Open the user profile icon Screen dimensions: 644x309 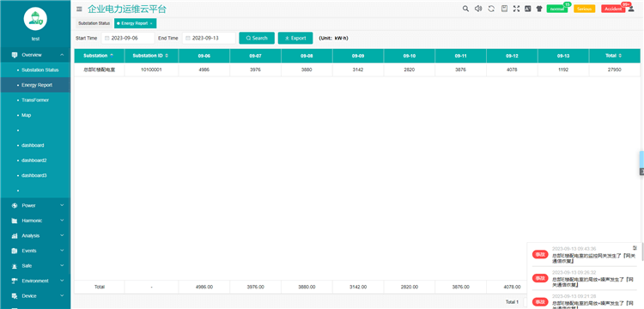631,9
